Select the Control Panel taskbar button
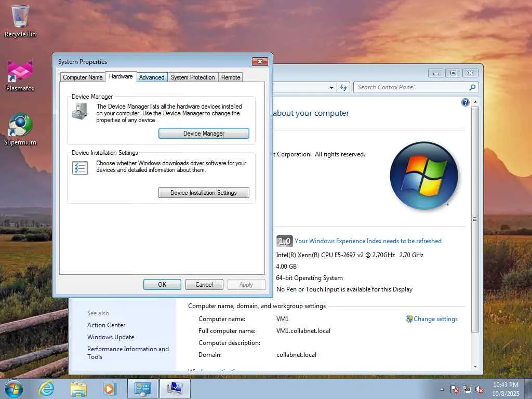 point(143,389)
